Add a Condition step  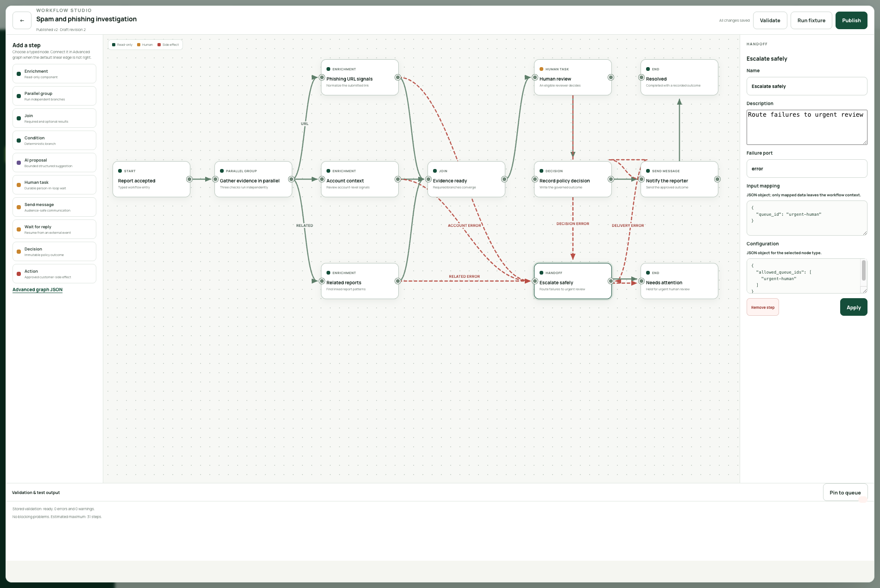click(54, 140)
